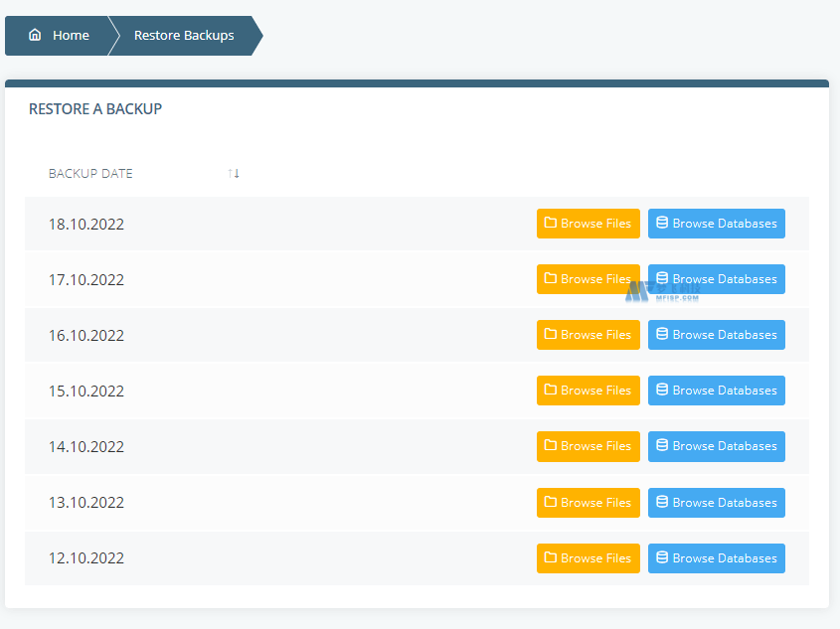Image resolution: width=840 pixels, height=629 pixels.
Task: Browse databases for the 14.10.2022 backup
Action: [x=716, y=446]
